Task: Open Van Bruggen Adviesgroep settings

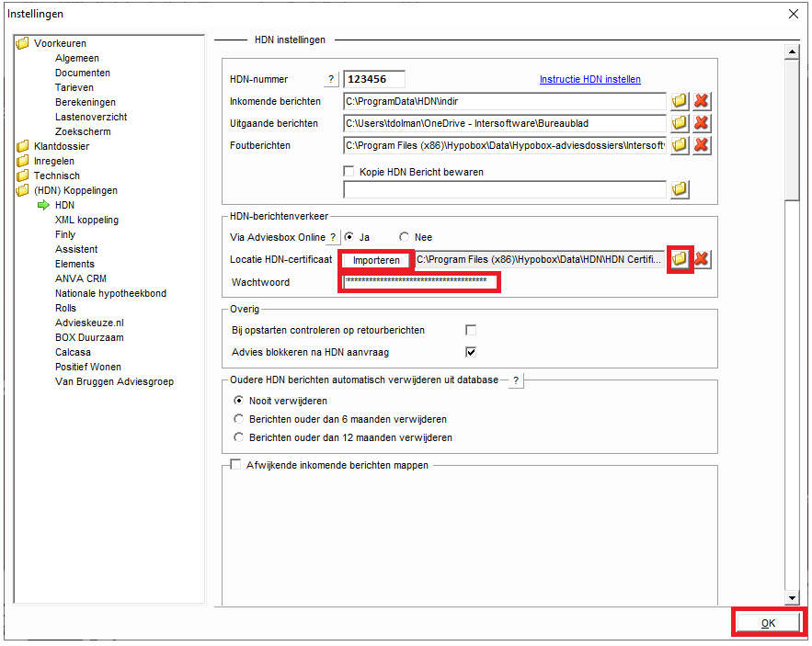Action: point(114,381)
